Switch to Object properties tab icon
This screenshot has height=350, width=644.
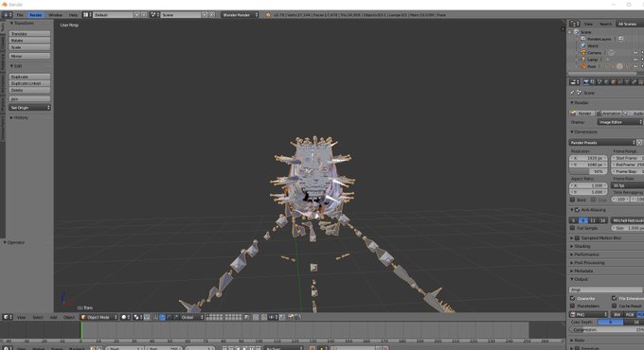point(614,82)
